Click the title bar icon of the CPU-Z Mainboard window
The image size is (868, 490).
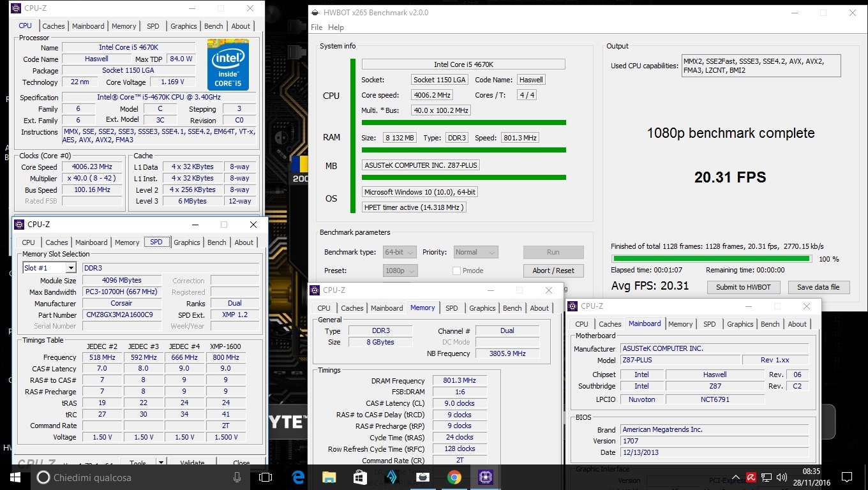point(573,306)
